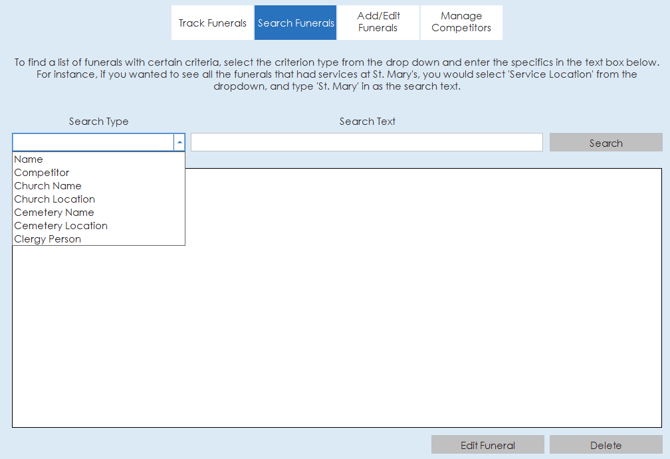This screenshot has width=670, height=459.
Task: Pick 'Church Name' from the dropdown list
Action: click(48, 186)
